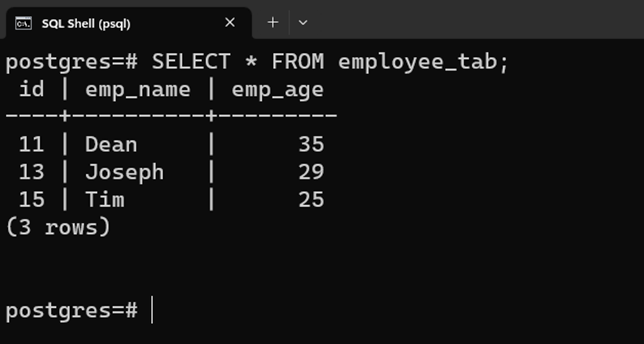The image size is (644, 344).
Task: Click the emp_name column header
Action: [x=137, y=89]
